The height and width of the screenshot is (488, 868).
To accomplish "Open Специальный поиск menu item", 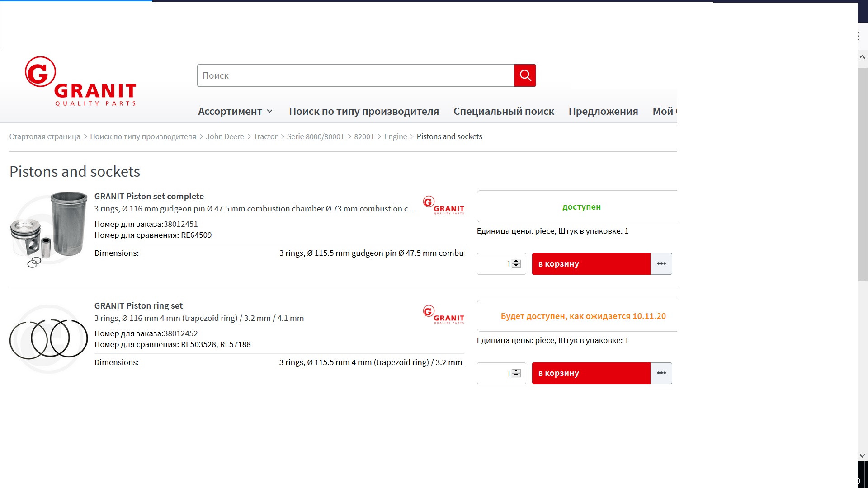I will click(504, 111).
